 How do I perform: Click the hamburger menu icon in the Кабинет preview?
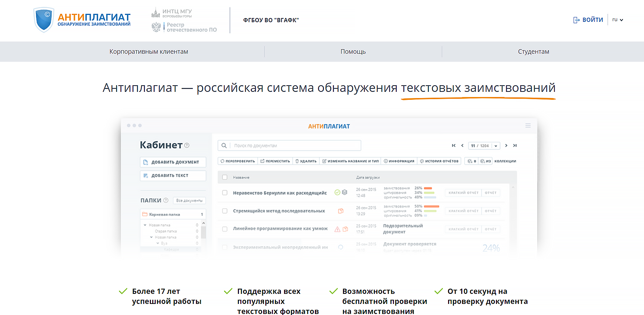tap(528, 125)
